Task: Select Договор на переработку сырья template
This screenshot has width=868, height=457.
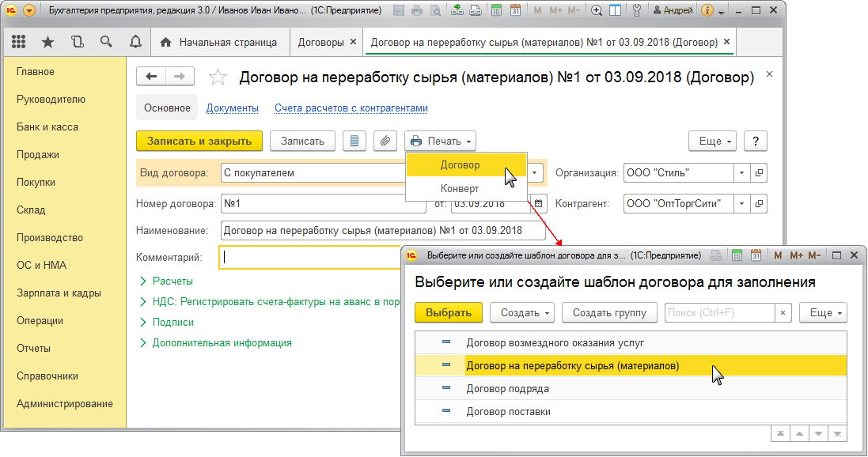Action: [631, 366]
